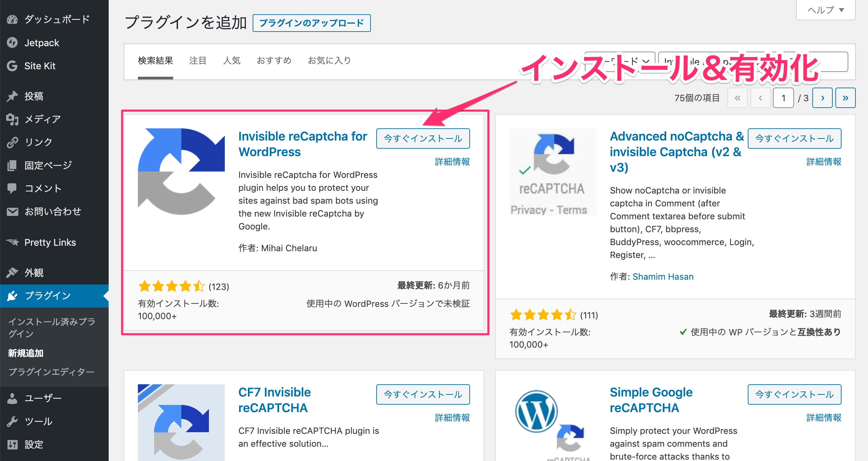Click the メディア media icon
Viewport: 868px width, 461px height.
[x=12, y=119]
